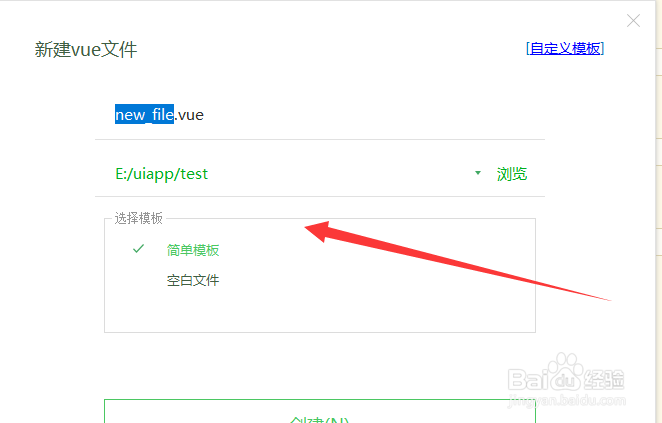Screen dimensions: 662x423
Task: Click the divider line below the path field
Action: 320,196
